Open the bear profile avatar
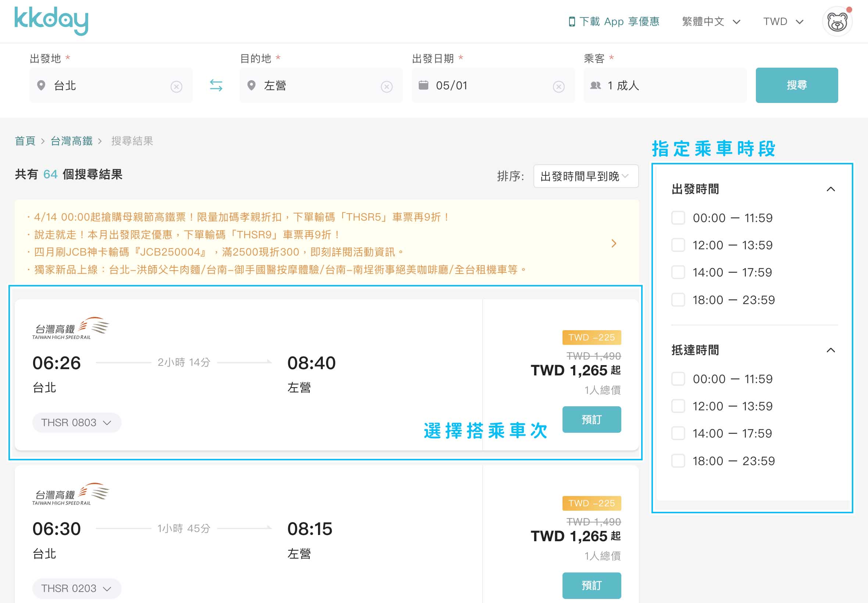Image resolution: width=868 pixels, height=603 pixels. click(837, 22)
